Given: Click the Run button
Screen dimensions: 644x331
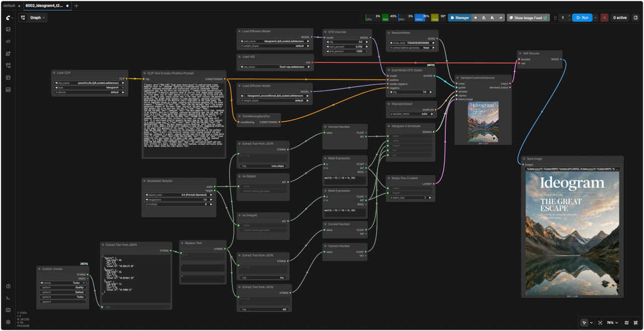Looking at the screenshot, I should [x=582, y=18].
